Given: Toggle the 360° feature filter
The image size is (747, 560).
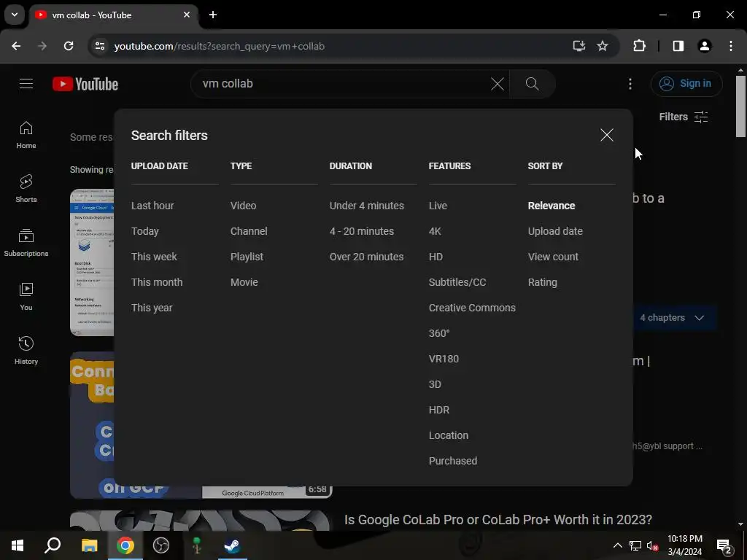Looking at the screenshot, I should click(438, 333).
